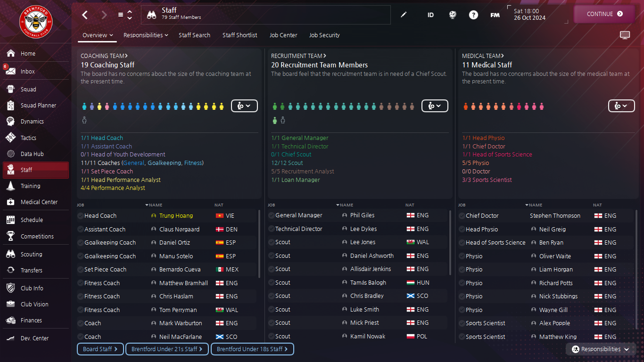Screen dimensions: 644x362
Task: Click the Brentford club badge
Action: pos(36,22)
